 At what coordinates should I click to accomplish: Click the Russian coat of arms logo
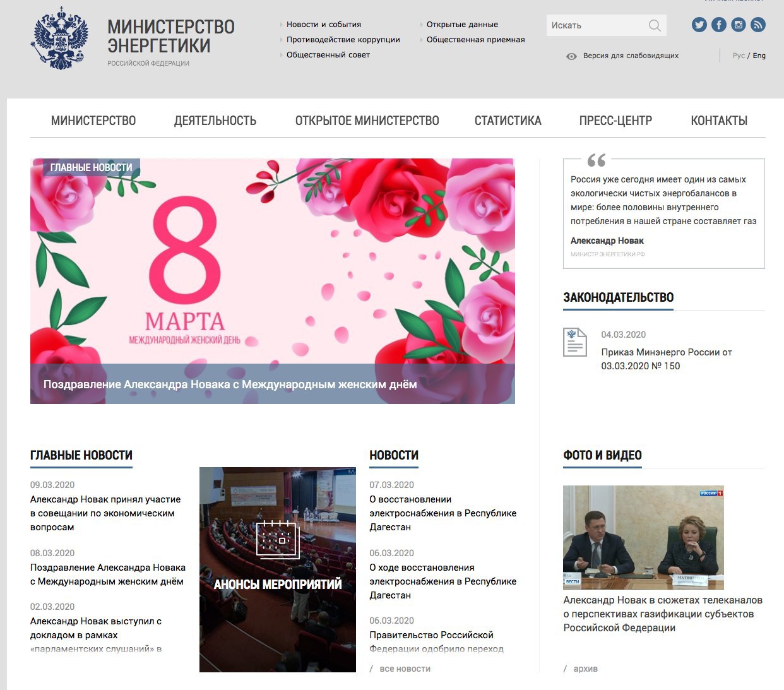coord(59,38)
